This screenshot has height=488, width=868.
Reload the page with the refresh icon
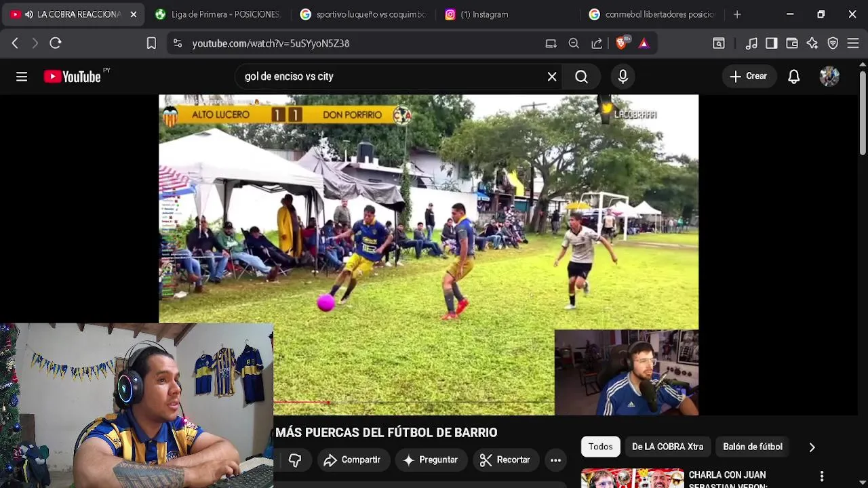pyautogui.click(x=56, y=43)
